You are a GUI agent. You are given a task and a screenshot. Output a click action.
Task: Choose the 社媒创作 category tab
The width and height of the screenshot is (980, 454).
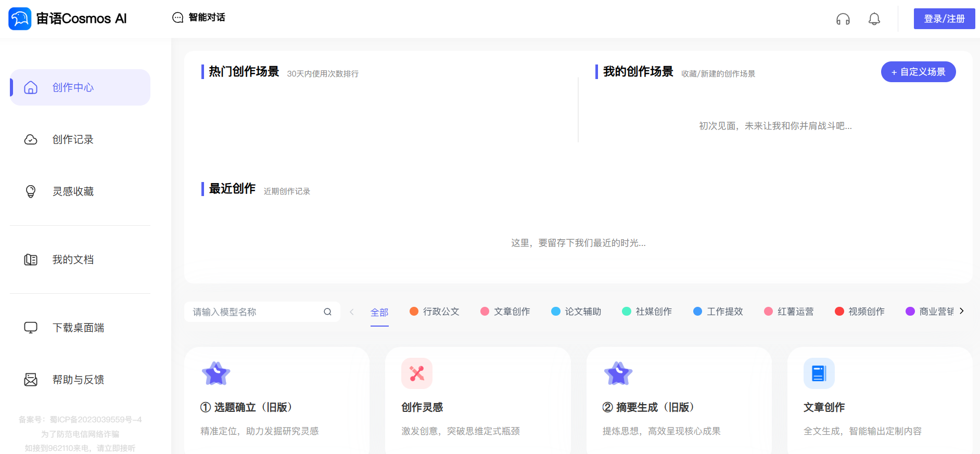[x=647, y=312]
